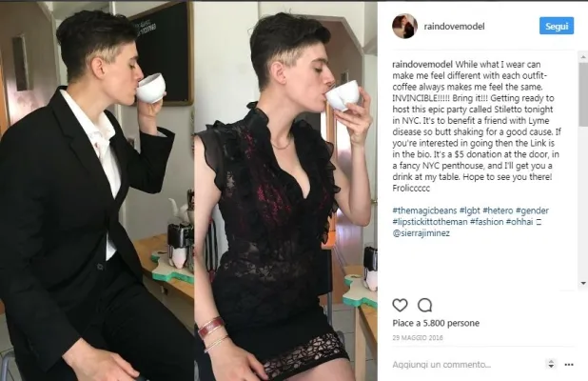Viewport: 588px width, 381px height.
Task: Open more options three-dots menu
Action: [569, 365]
